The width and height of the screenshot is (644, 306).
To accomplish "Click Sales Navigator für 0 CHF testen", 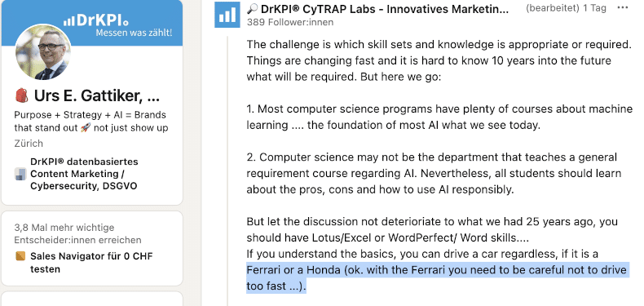I will click(x=91, y=263).
